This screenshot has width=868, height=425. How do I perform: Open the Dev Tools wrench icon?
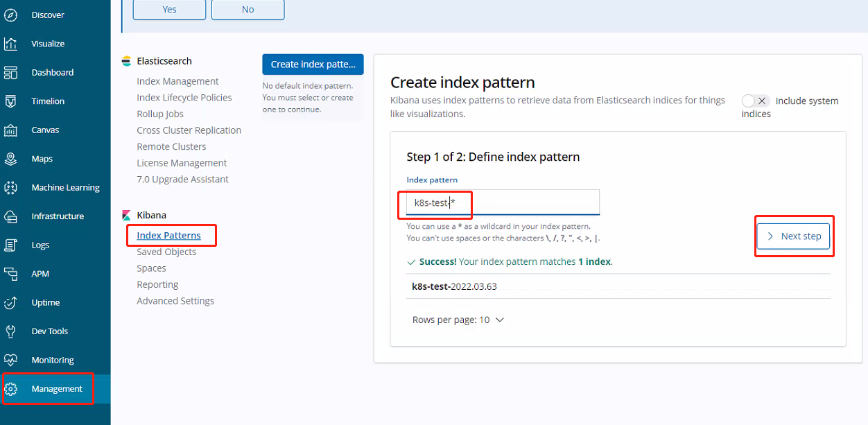coord(10,331)
